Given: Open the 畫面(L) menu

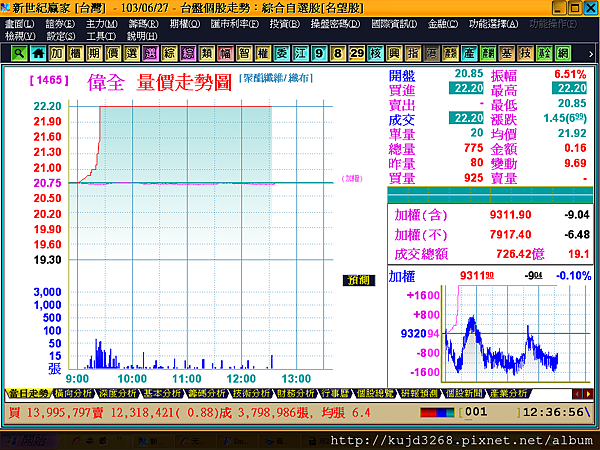Looking at the screenshot, I should click(20, 24).
